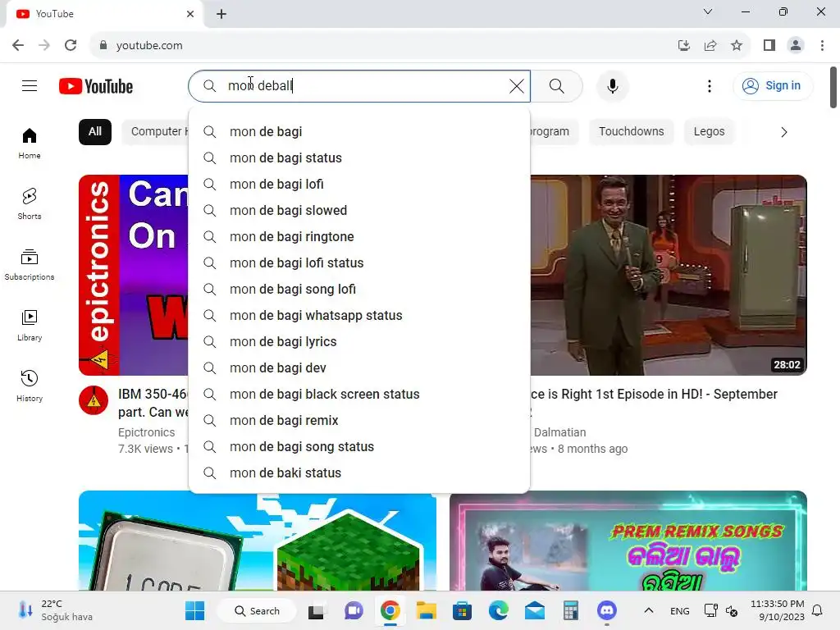The image size is (840, 630).
Task: Clear the search box with the X icon
Action: pyautogui.click(x=517, y=85)
